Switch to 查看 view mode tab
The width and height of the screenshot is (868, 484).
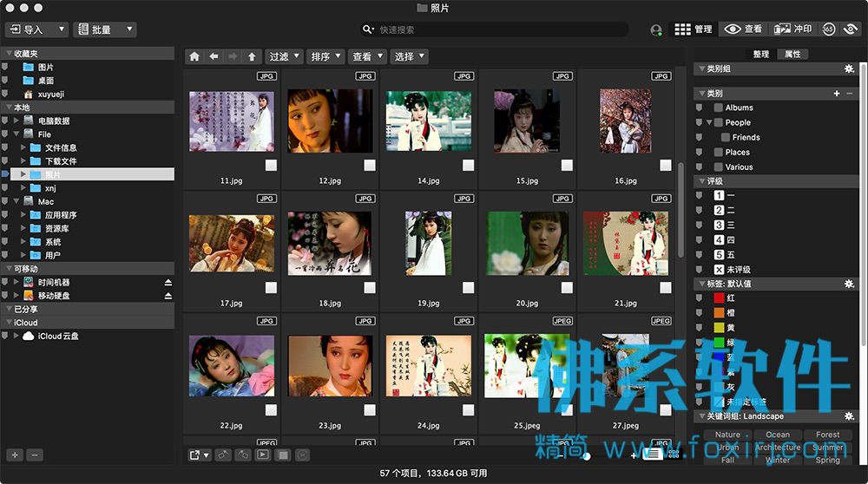pos(744,29)
